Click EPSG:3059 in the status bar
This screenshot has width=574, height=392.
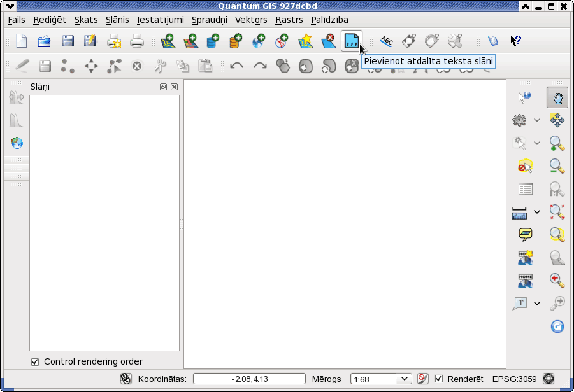point(514,379)
